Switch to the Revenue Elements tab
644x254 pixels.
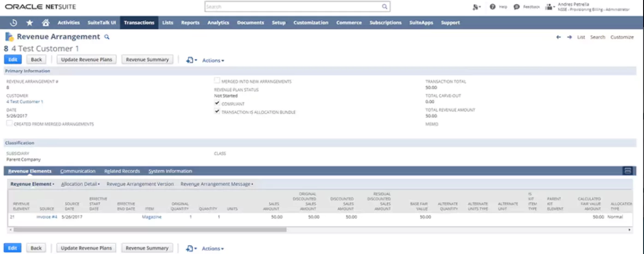(30, 171)
